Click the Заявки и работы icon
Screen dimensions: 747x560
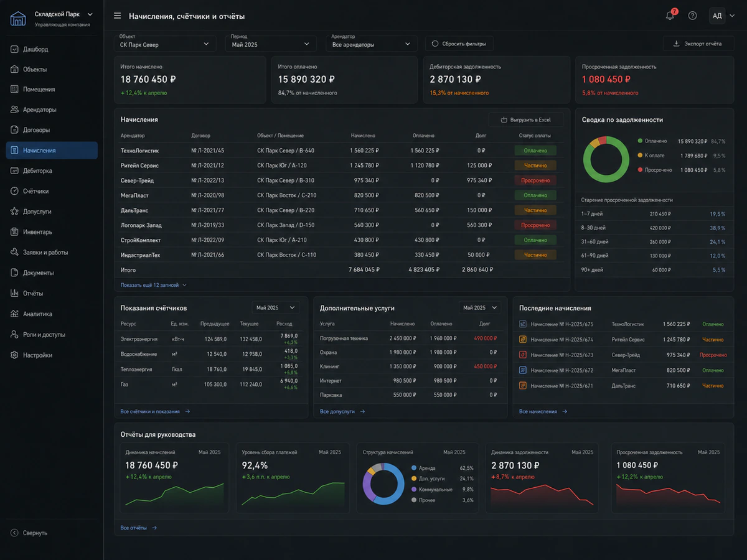coord(14,253)
